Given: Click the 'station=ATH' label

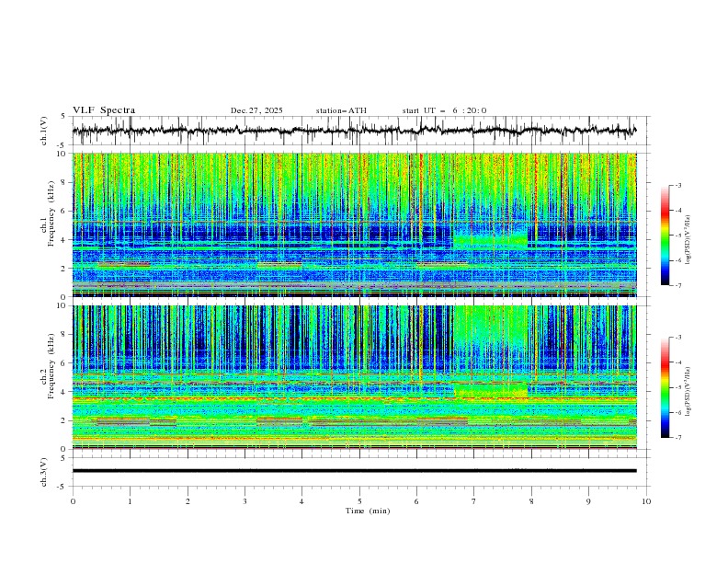Looking at the screenshot, I should pos(341,110).
